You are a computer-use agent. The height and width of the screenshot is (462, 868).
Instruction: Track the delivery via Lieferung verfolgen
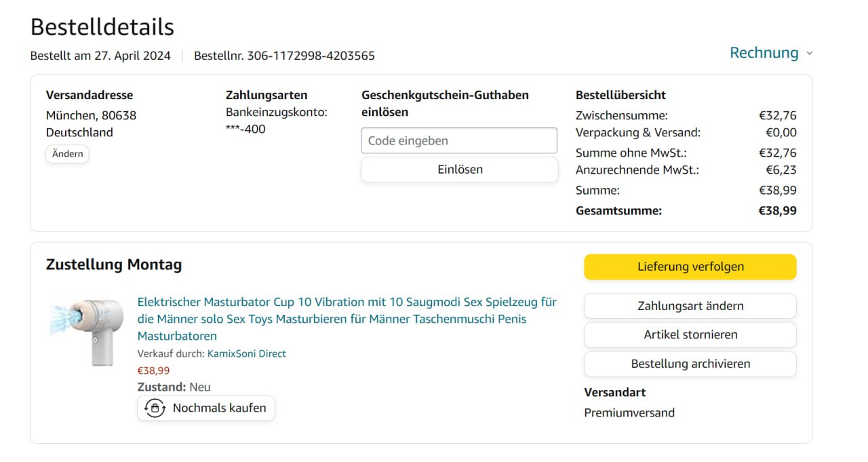[690, 267]
